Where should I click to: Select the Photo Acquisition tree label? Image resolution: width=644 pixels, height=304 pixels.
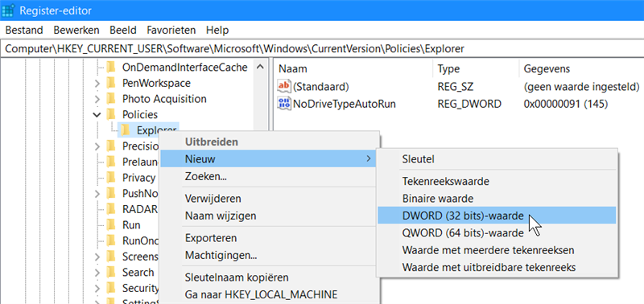[x=164, y=99]
